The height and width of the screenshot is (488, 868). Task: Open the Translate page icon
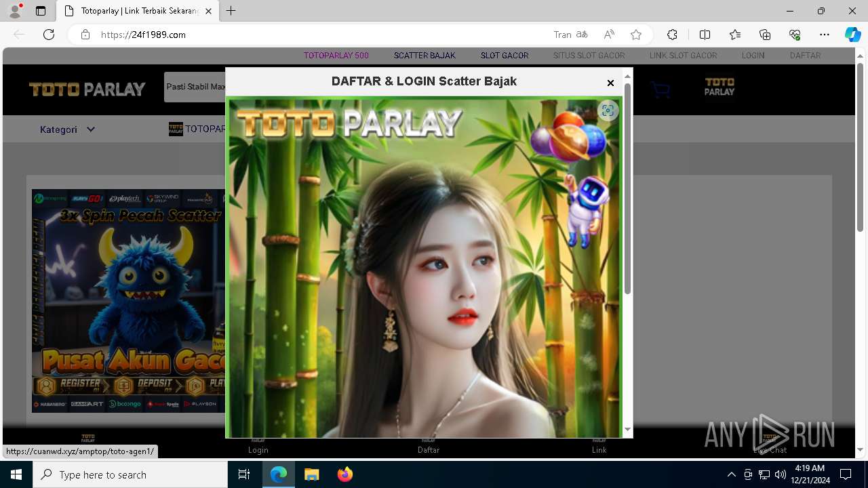click(x=582, y=35)
